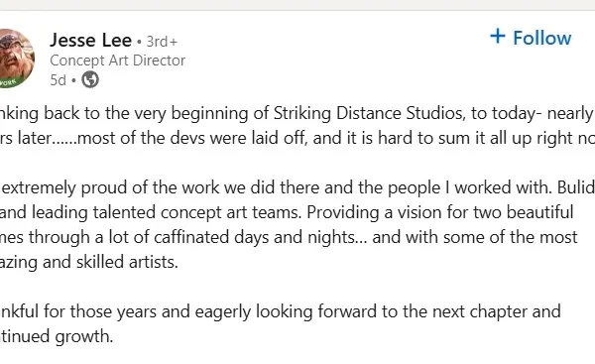Click the line about leading talented concept art teams
The image size is (595, 364).
point(287,212)
